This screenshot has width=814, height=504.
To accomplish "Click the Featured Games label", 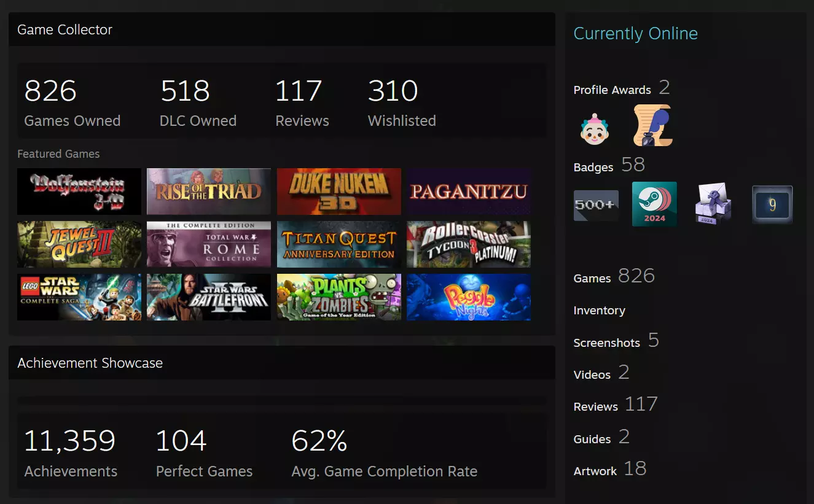I will pyautogui.click(x=58, y=154).
